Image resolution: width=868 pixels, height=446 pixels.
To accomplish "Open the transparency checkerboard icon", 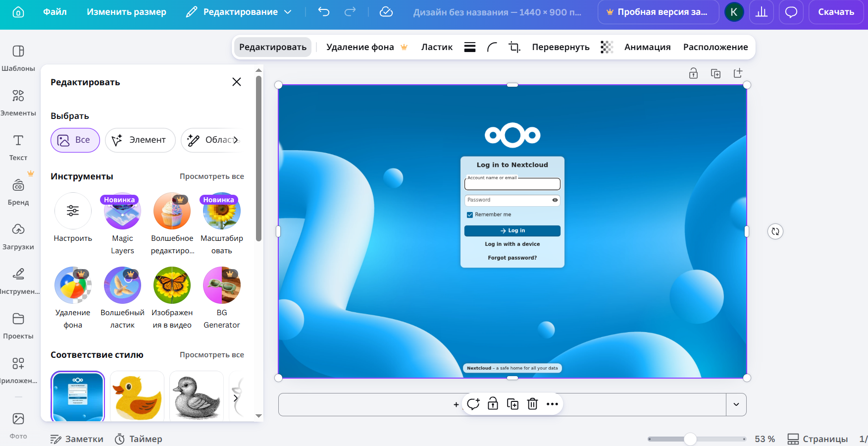I will [607, 47].
